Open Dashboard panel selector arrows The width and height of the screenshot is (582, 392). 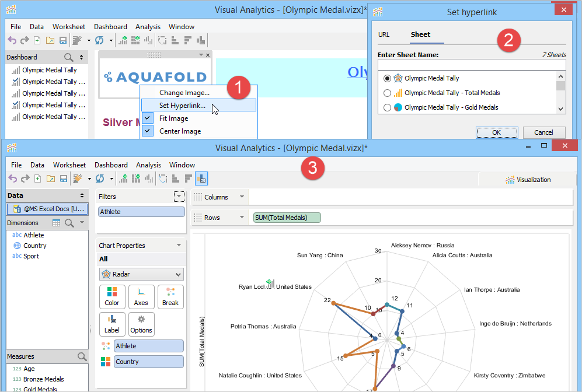tap(81, 57)
